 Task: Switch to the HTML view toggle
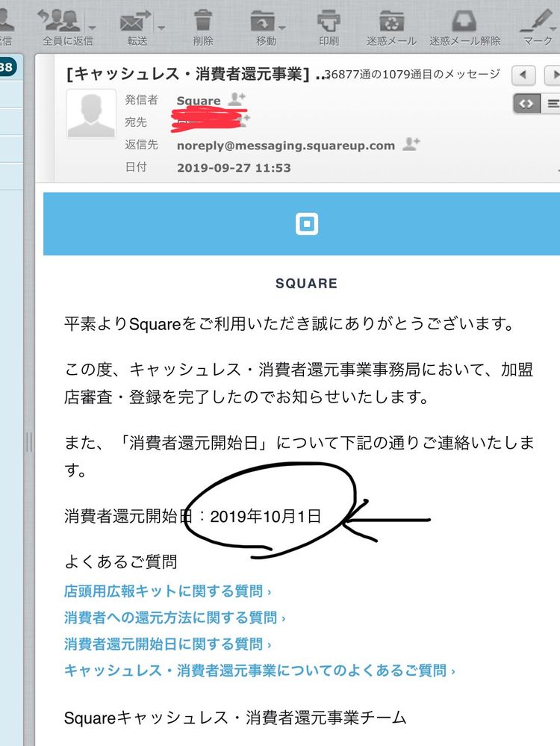click(x=526, y=103)
